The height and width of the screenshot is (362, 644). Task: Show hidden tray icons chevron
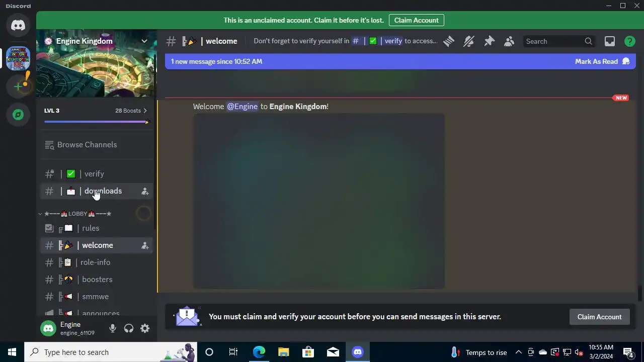(x=519, y=352)
